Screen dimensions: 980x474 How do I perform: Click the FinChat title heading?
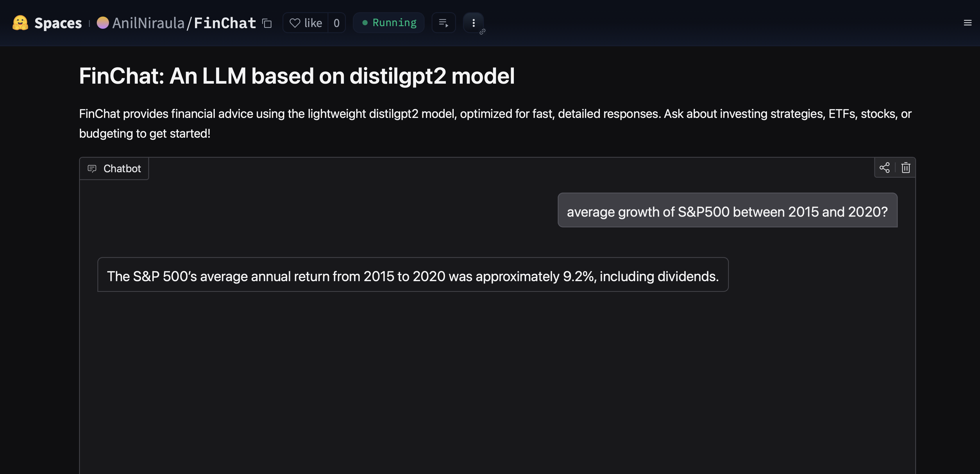click(x=297, y=76)
